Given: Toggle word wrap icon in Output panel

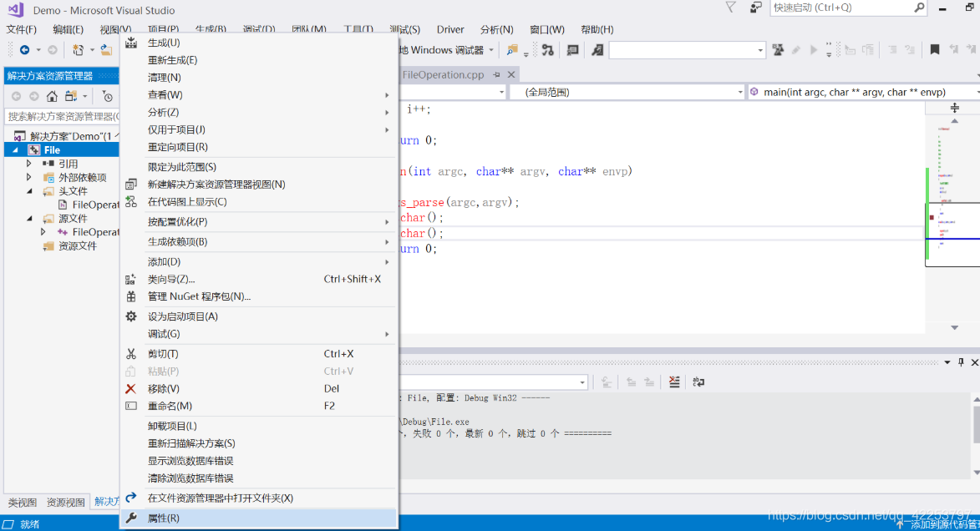Looking at the screenshot, I should [x=698, y=382].
